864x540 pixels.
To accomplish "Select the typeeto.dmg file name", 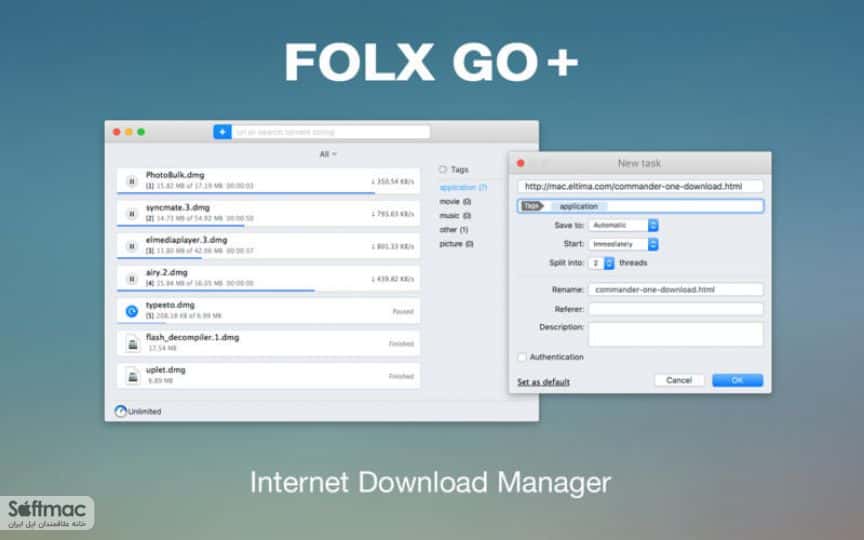I will tap(170, 305).
